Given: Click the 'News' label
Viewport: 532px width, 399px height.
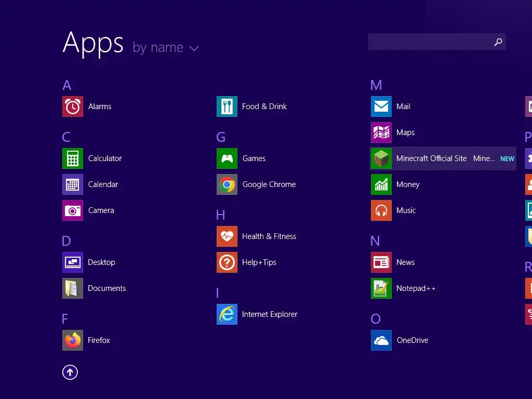Looking at the screenshot, I should [x=405, y=262].
